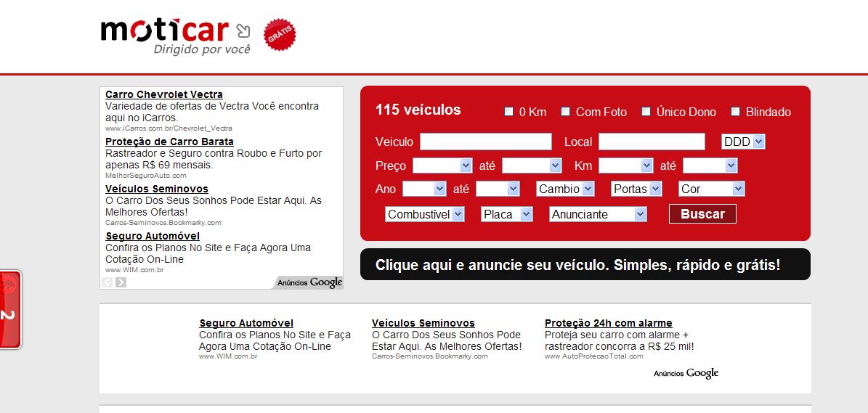The image size is (868, 413).
Task: Click the 115 veículos count text
Action: (x=418, y=110)
